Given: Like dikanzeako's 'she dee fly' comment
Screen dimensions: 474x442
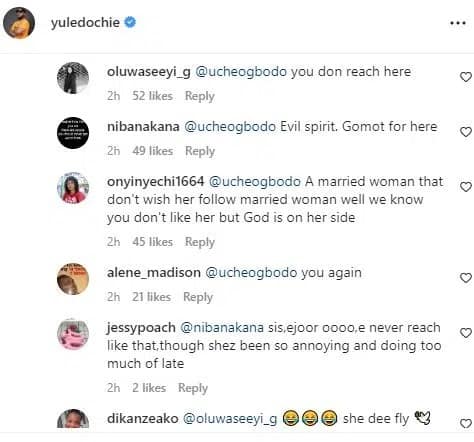Looking at the screenshot, I should point(466,424).
